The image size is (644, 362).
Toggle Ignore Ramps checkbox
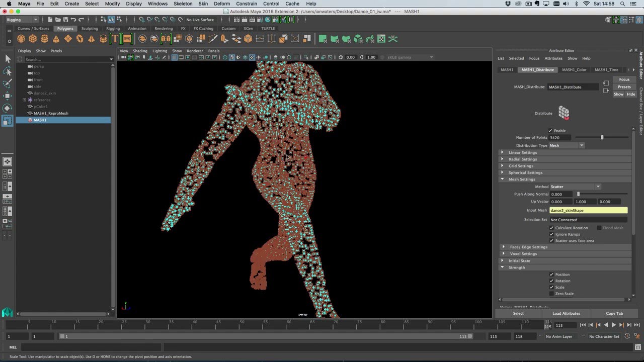[551, 234]
